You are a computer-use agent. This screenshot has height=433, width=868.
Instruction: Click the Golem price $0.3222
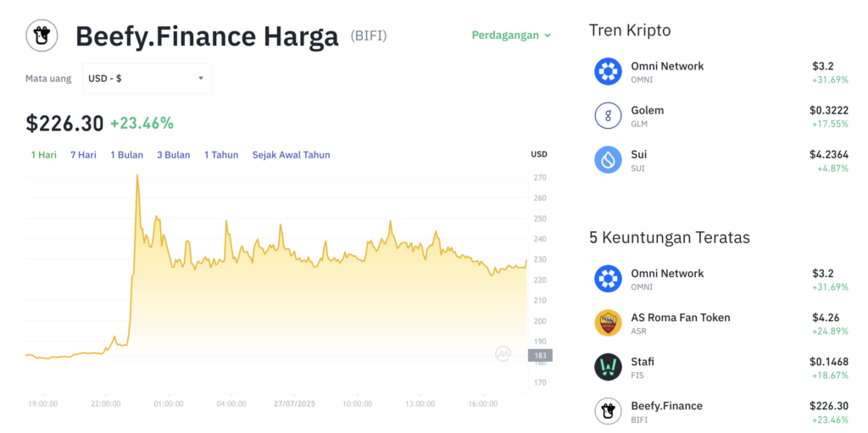(829, 110)
